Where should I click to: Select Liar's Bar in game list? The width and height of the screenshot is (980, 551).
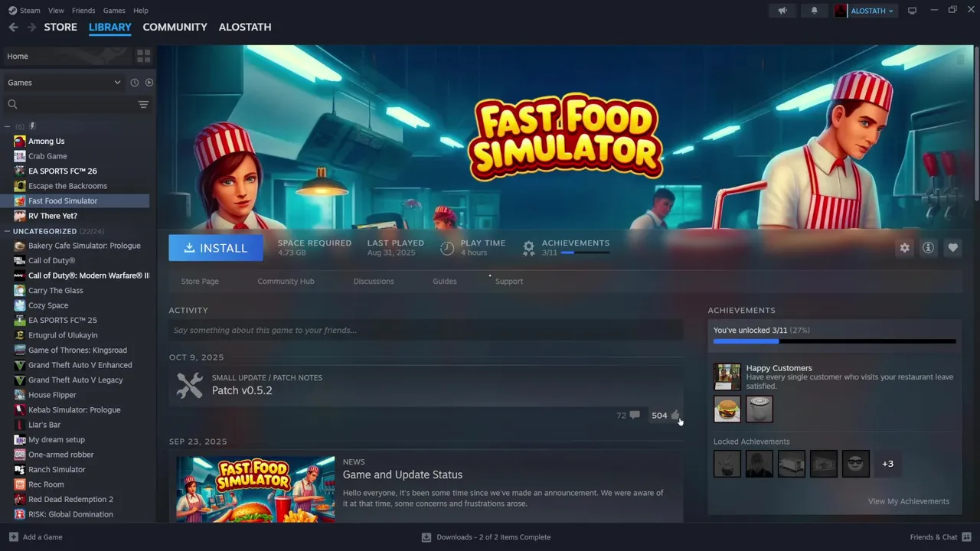pyautogui.click(x=44, y=425)
